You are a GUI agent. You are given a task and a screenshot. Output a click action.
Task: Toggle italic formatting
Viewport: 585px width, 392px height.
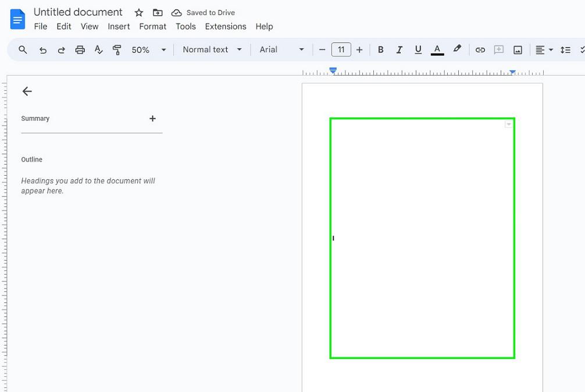pos(399,49)
